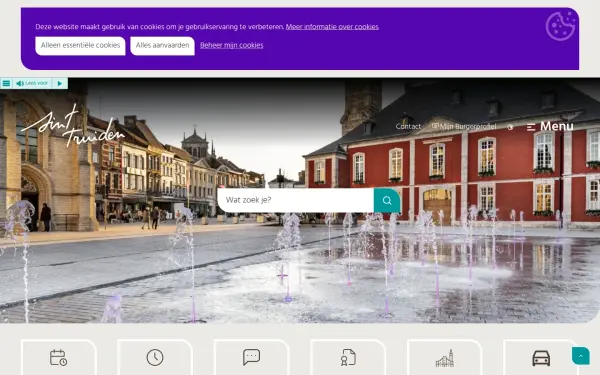600x375 pixels.
Task: Open the clock icon card
Action: (x=155, y=357)
